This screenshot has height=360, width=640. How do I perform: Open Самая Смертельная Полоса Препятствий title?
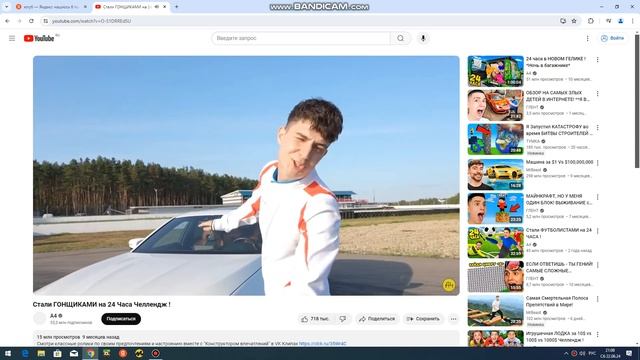557,301
